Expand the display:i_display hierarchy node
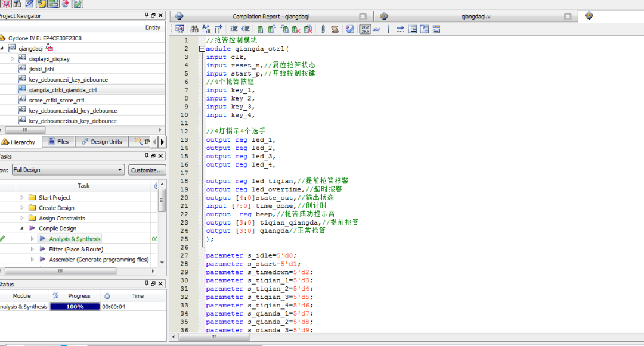Viewport: 644px width, 346px height. tap(12, 59)
